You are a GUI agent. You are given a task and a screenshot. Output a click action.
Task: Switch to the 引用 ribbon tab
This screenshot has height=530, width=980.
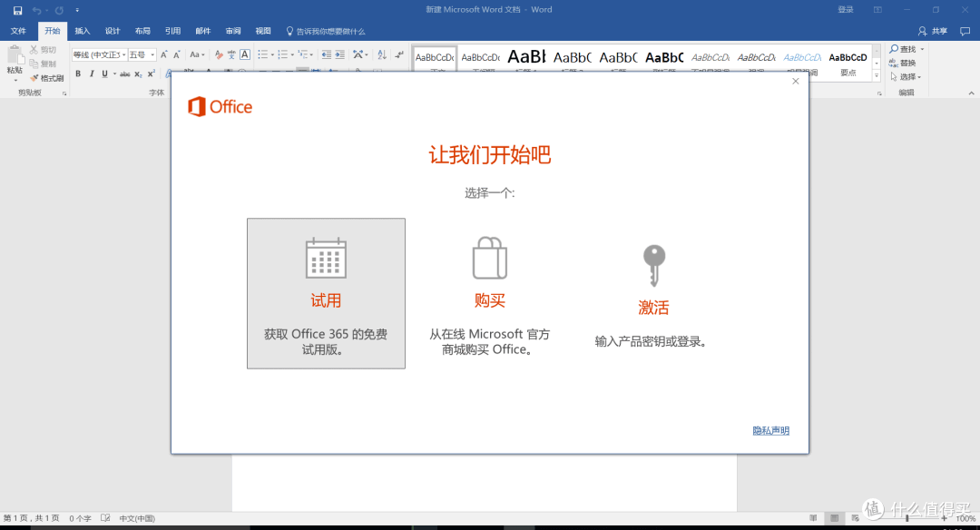172,31
